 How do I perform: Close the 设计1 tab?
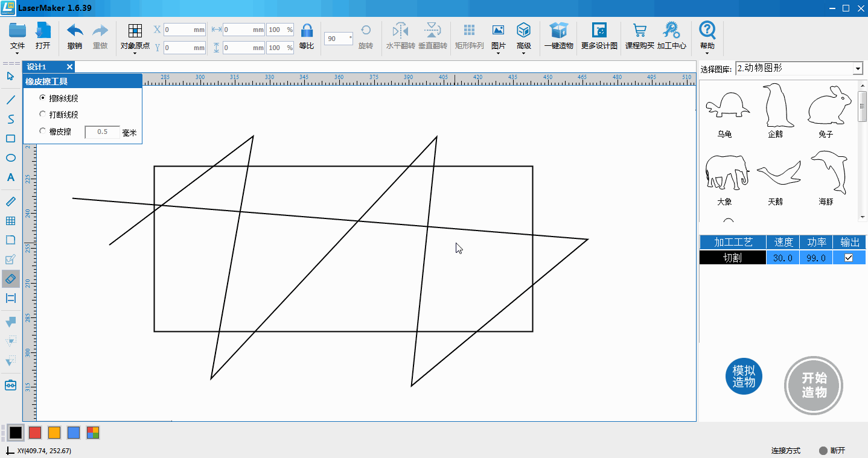tap(69, 67)
